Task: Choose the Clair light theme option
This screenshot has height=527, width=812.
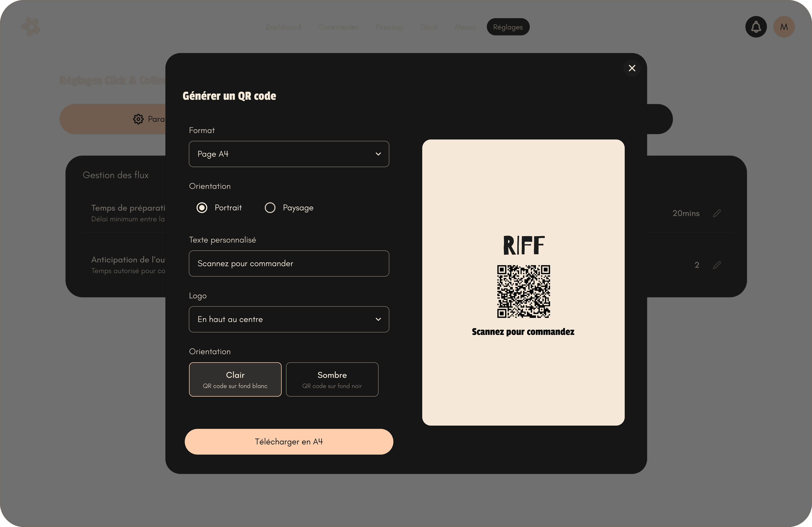Action: (x=235, y=379)
